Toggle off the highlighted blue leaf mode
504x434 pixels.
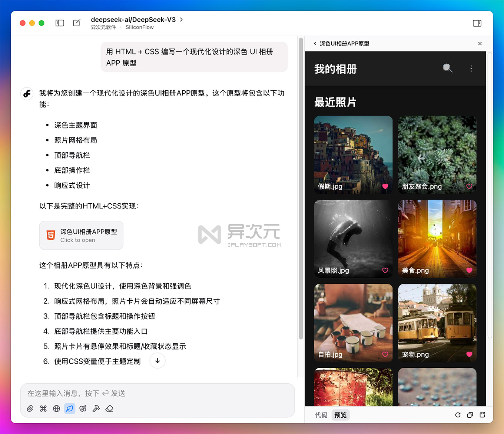coord(70,408)
